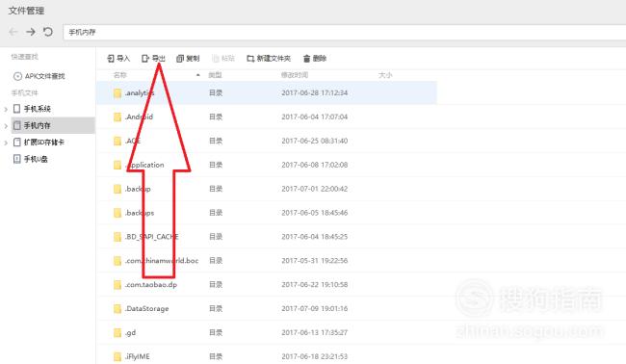
Task: Click the 复制 copy button
Action: 188,59
